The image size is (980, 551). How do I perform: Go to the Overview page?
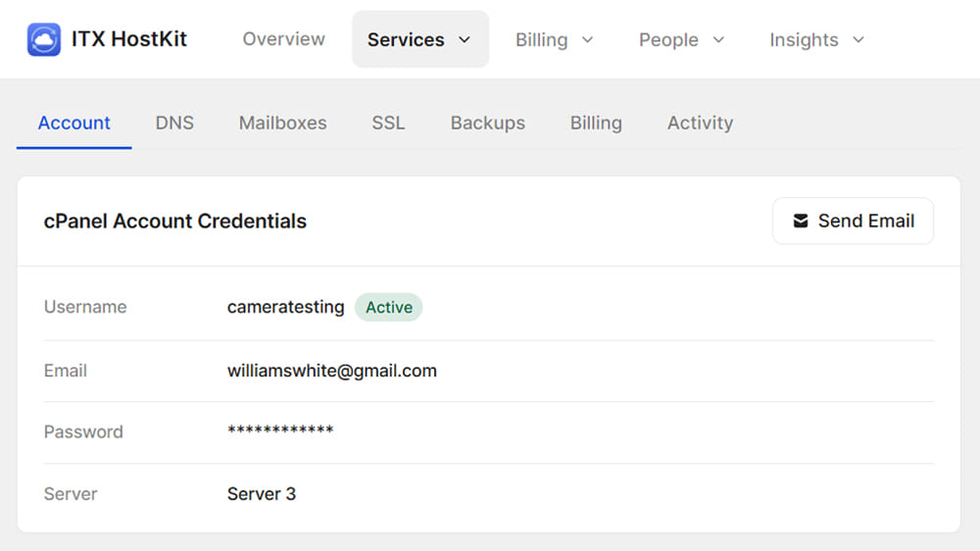click(284, 39)
